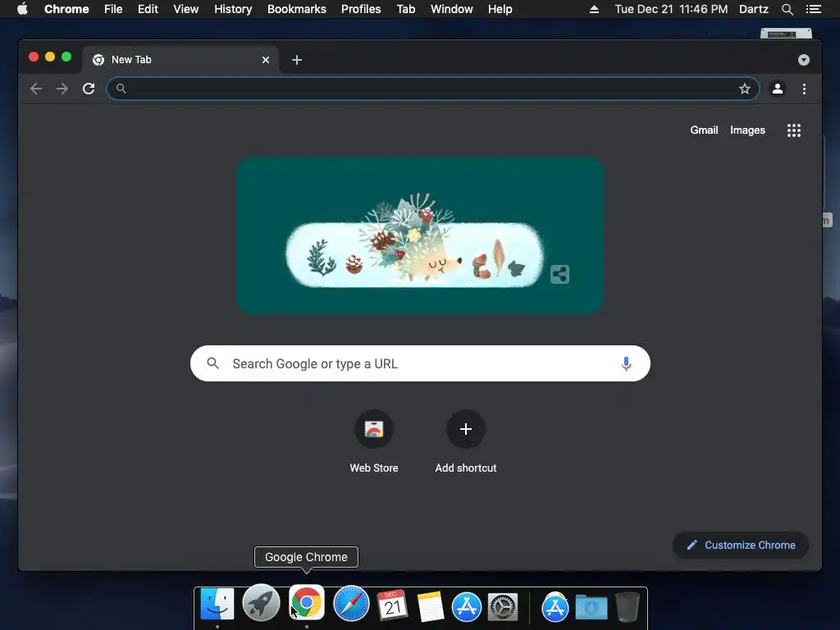This screenshot has width=840, height=630.
Task: Open the Tab menu
Action: (x=406, y=9)
